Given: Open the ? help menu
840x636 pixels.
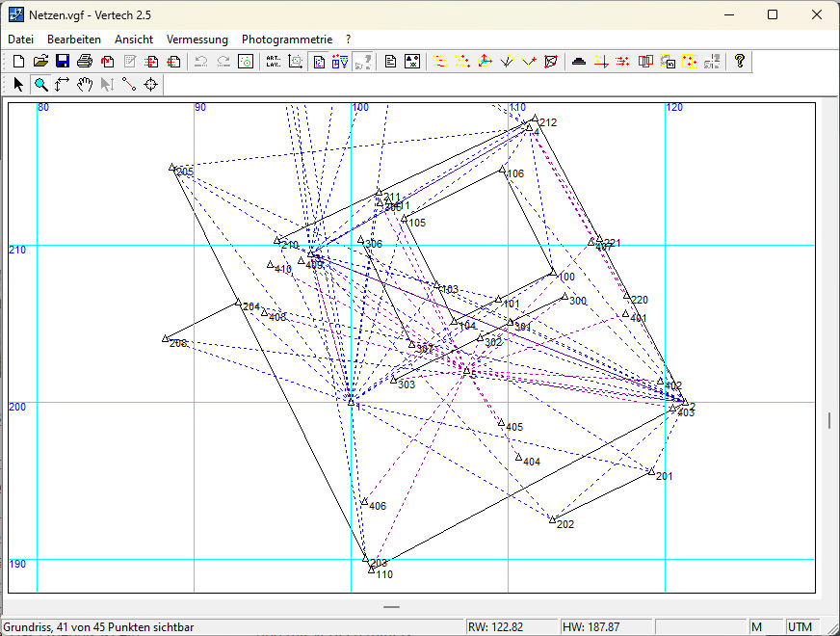Looking at the screenshot, I should pyautogui.click(x=348, y=40).
